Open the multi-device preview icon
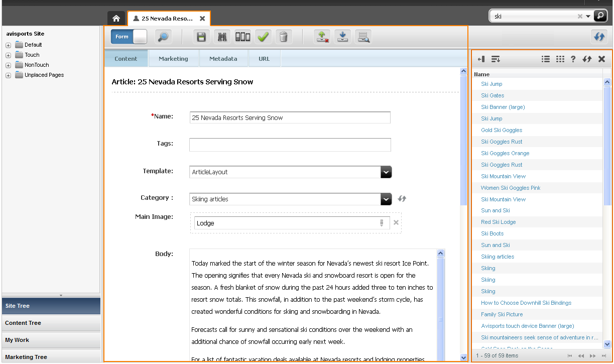Viewport: 614px width, 364px height. point(242,37)
